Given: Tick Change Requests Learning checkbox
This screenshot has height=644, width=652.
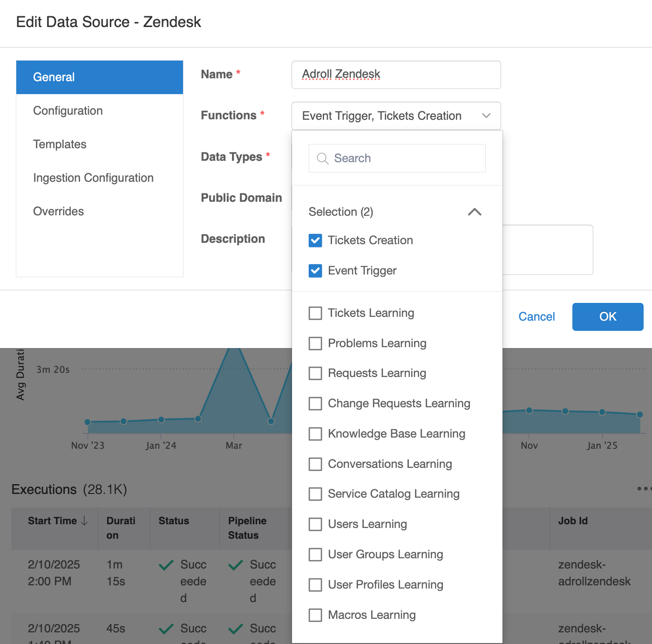Looking at the screenshot, I should pyautogui.click(x=315, y=404).
